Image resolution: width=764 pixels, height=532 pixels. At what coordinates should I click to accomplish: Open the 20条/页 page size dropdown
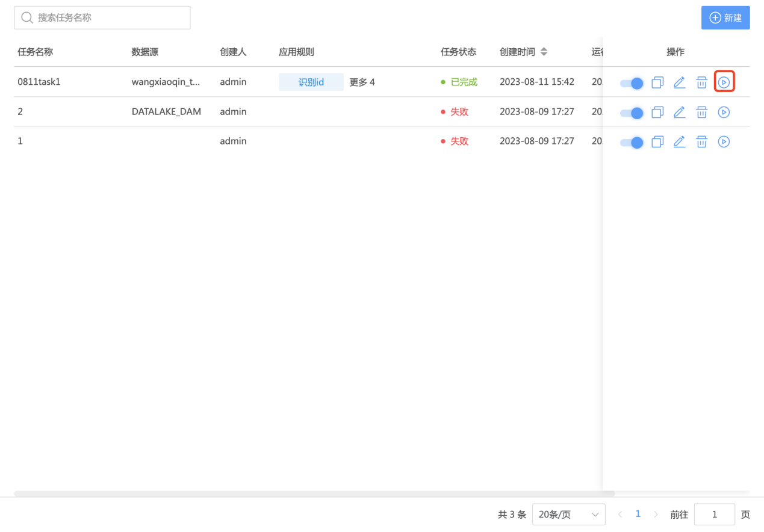[x=569, y=515]
